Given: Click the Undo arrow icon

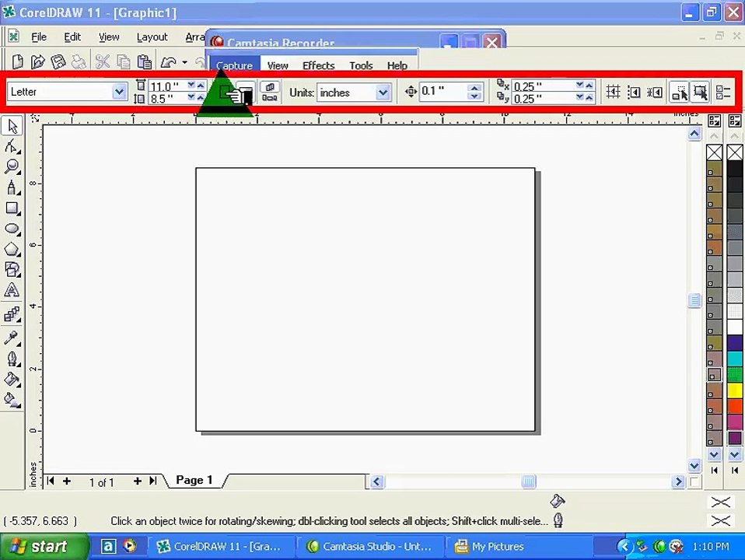Looking at the screenshot, I should point(168,61).
